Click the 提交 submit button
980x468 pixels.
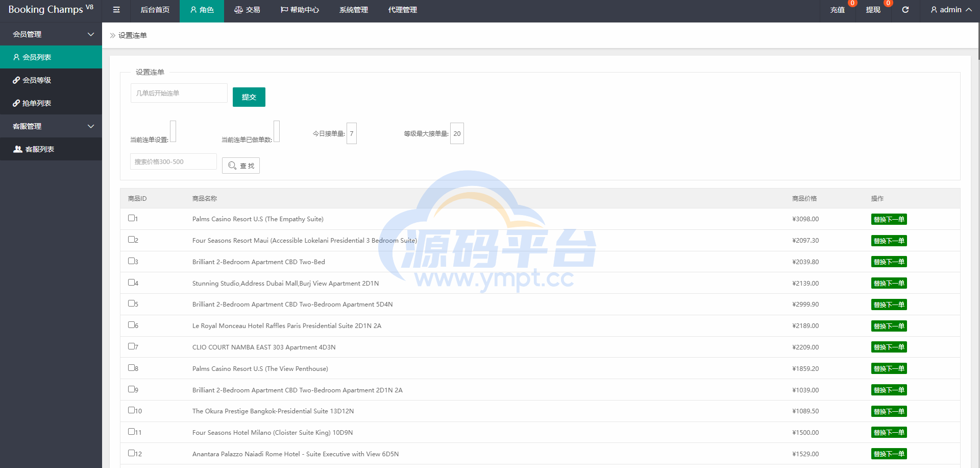coord(249,97)
